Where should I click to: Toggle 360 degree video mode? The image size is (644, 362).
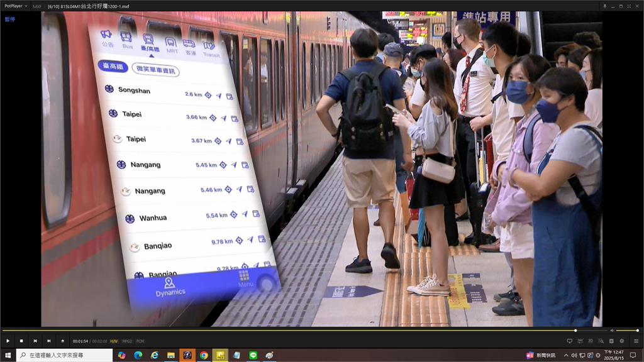click(x=580, y=341)
